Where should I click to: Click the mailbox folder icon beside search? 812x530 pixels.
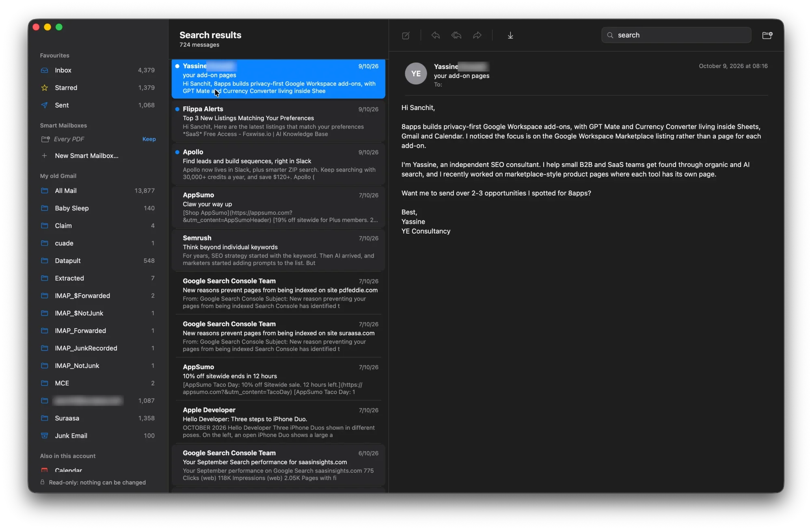767,35
